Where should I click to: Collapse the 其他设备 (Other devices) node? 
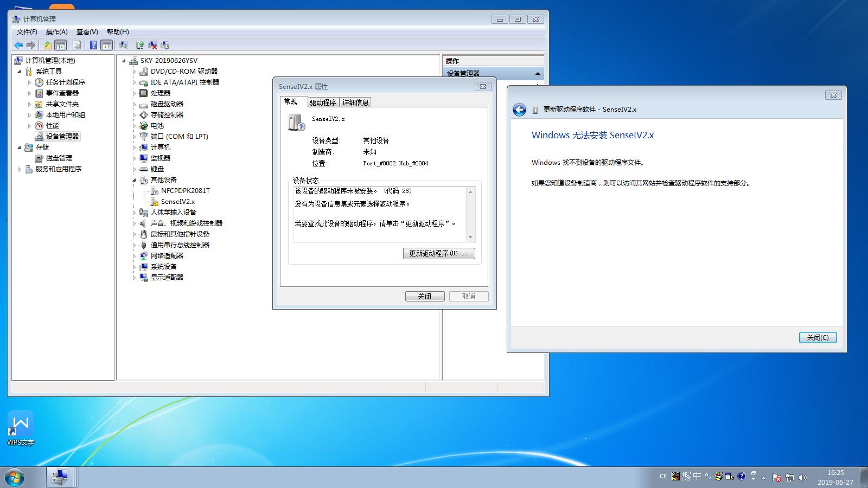(x=134, y=179)
